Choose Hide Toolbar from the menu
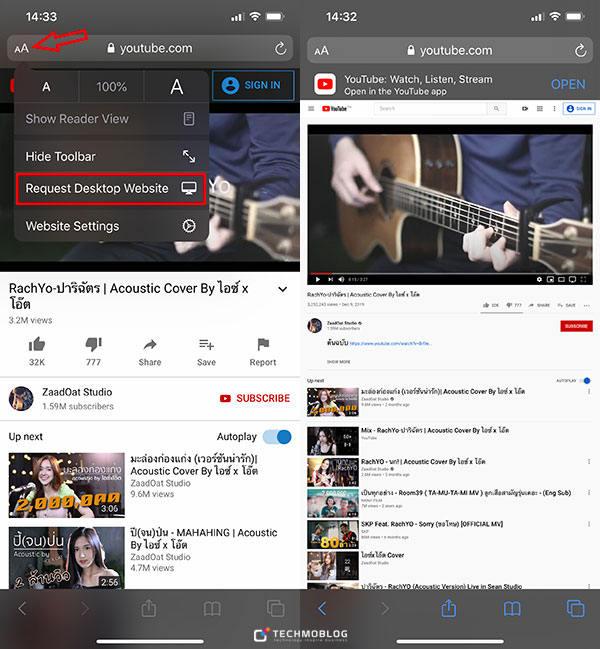Screen dimensions: 600x649 point(110,157)
